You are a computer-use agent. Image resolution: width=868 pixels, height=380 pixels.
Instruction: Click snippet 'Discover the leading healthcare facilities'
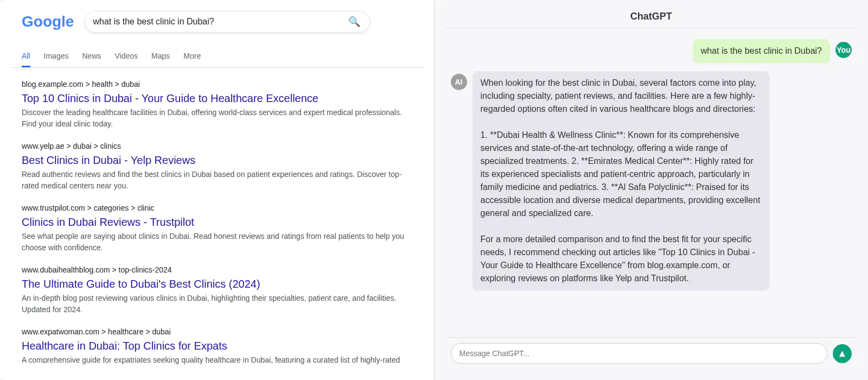tap(212, 118)
